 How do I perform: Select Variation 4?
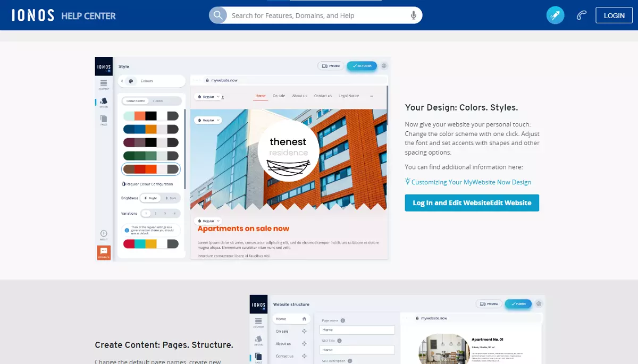(174, 213)
